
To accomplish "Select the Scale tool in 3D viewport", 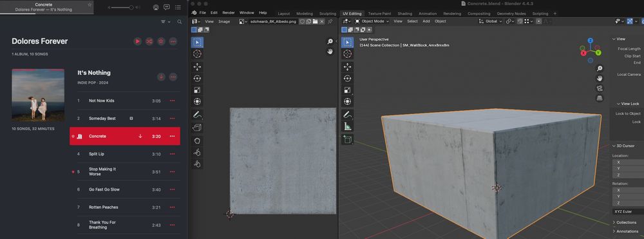I will (348, 90).
